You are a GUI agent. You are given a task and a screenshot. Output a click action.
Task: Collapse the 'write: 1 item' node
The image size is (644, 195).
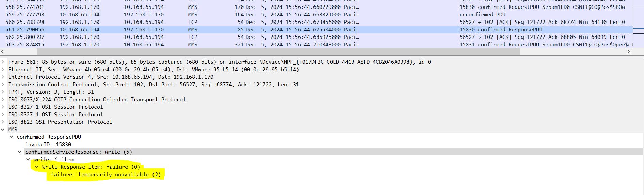coord(28,159)
